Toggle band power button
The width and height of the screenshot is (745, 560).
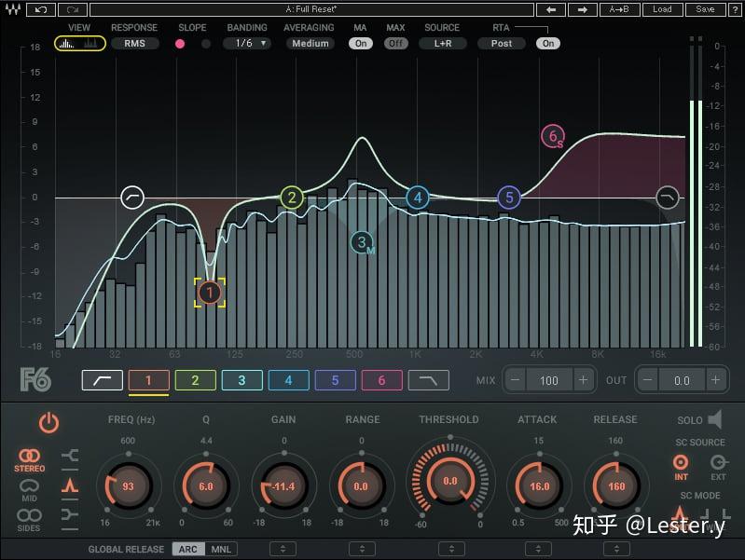pos(48,422)
